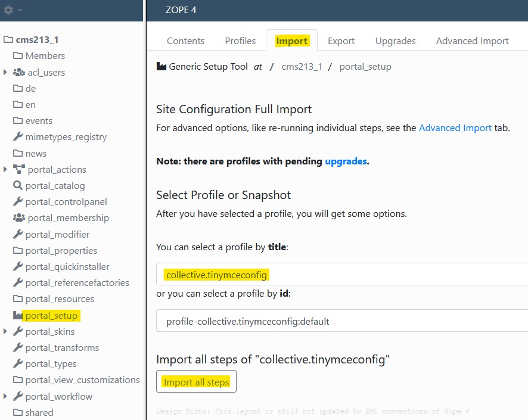Click the portal_actions tree-structure icon

tap(18, 169)
